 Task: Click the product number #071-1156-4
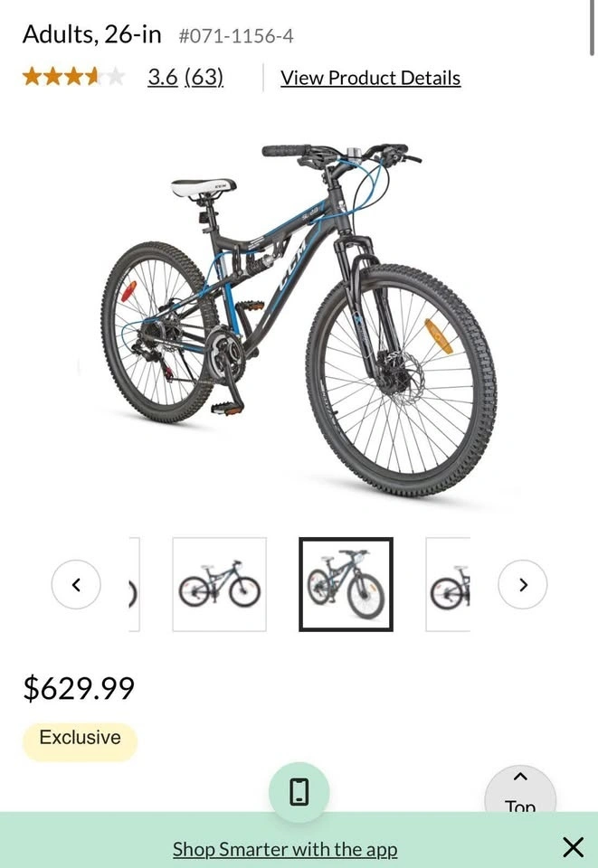pyautogui.click(x=236, y=36)
